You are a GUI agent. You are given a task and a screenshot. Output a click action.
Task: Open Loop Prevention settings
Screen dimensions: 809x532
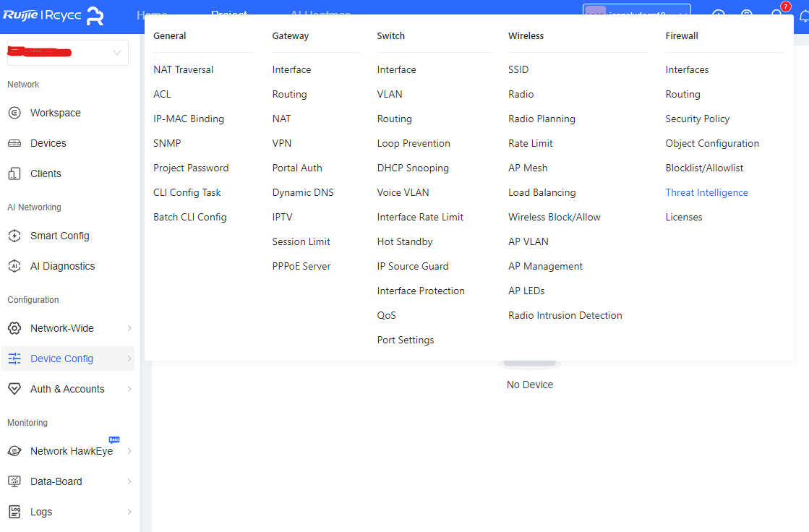(x=414, y=143)
